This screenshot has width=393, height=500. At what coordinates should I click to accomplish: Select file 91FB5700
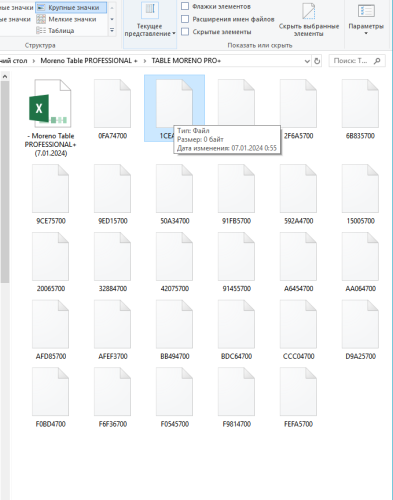click(x=236, y=194)
